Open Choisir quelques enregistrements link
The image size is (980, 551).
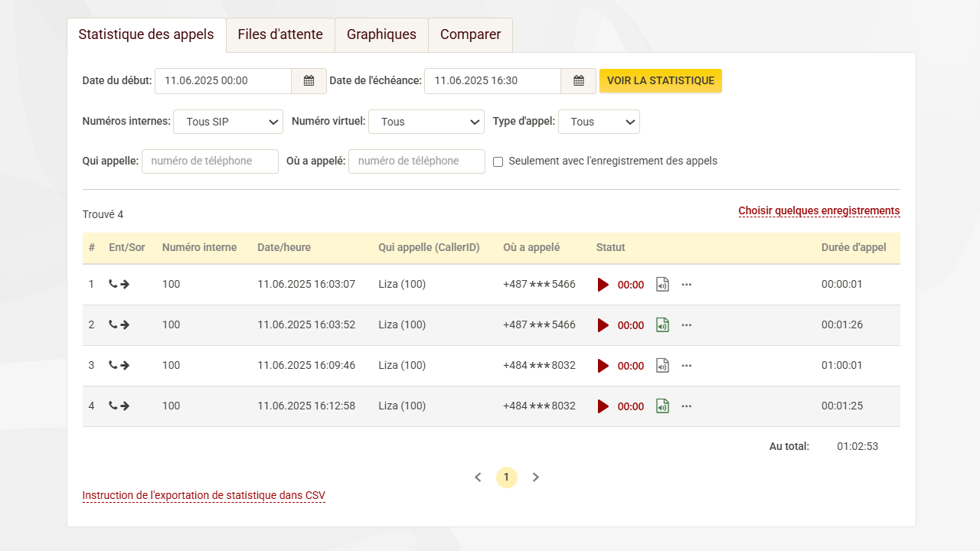coord(819,210)
